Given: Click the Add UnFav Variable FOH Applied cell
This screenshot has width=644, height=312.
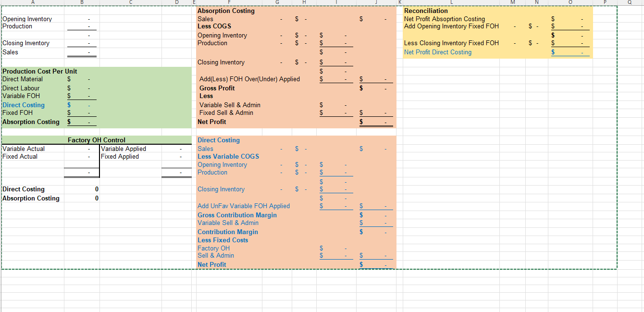Looking at the screenshot, I should click(x=243, y=206).
